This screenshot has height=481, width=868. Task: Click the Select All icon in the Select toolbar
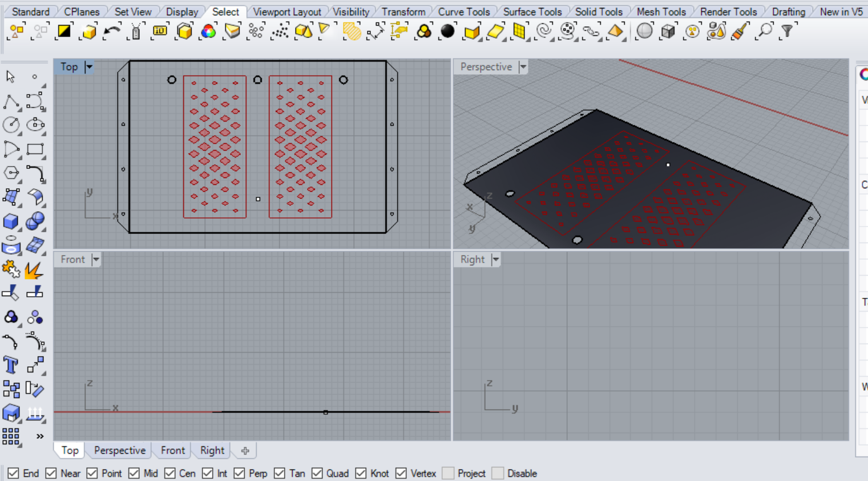[x=16, y=31]
